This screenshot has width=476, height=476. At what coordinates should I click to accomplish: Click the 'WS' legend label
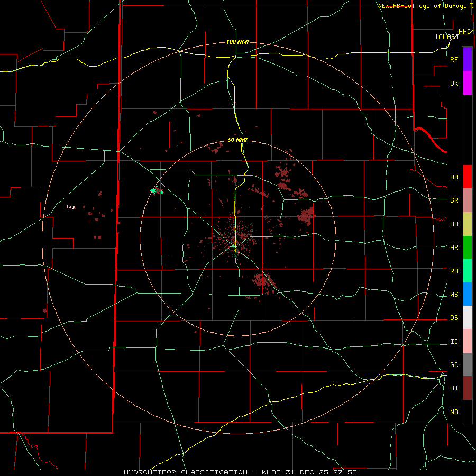click(454, 295)
